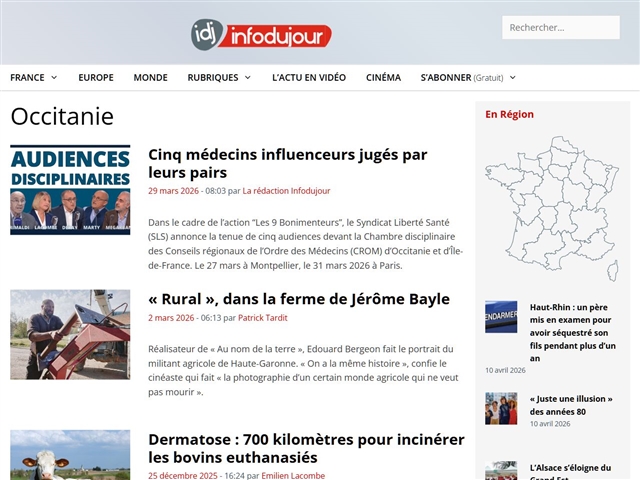
Task: Click the farmer with tractor thumbnail
Action: [70, 335]
